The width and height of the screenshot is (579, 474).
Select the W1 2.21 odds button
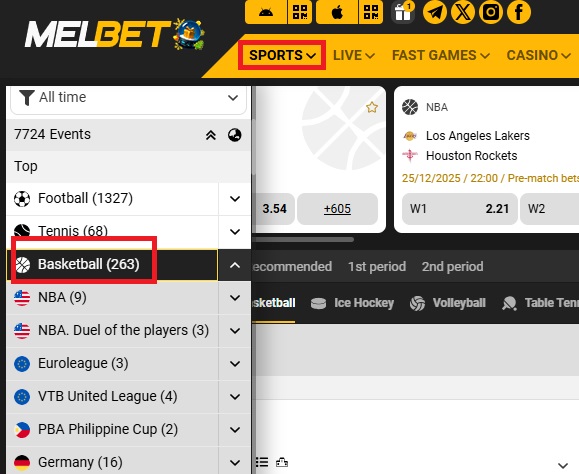459,209
